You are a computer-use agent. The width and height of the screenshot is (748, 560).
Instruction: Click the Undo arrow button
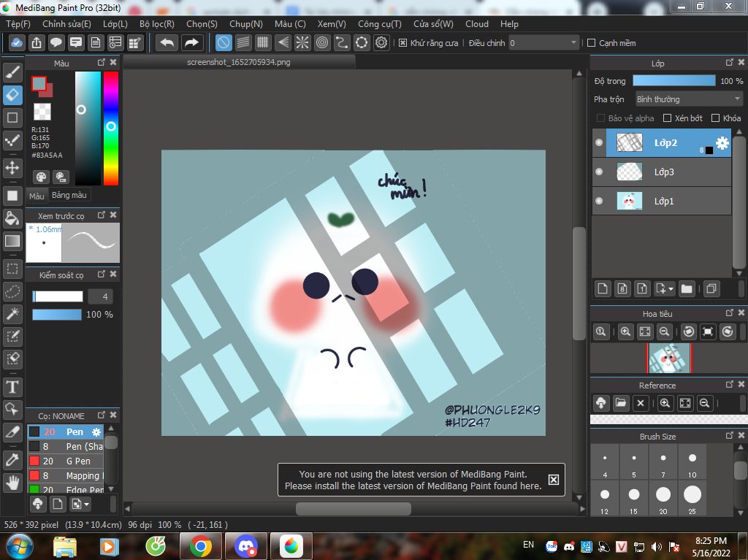pyautogui.click(x=167, y=43)
